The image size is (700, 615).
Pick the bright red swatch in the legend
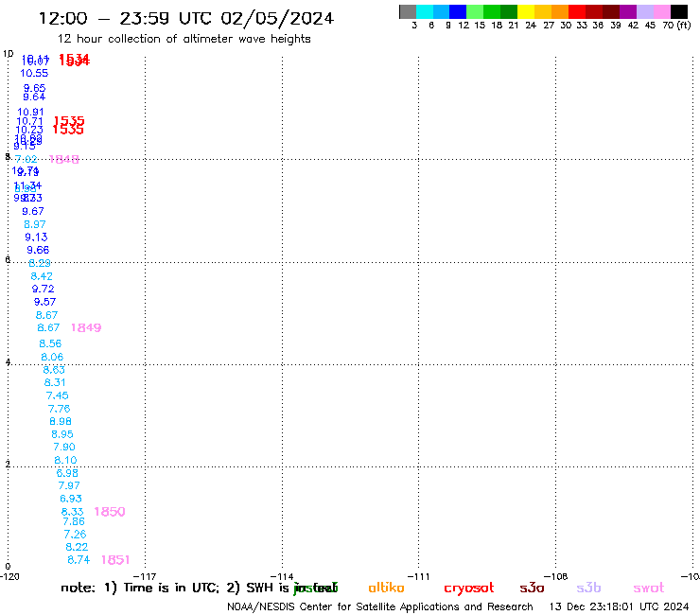[577, 11]
